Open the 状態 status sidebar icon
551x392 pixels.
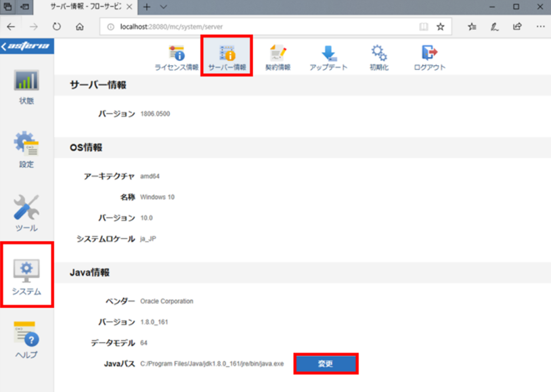26,87
